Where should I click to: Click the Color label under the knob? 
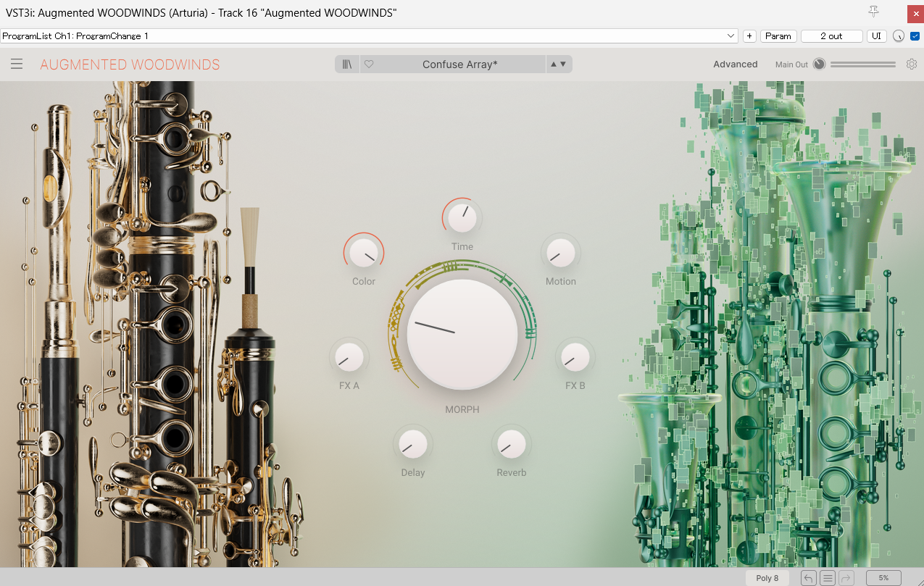tap(364, 282)
